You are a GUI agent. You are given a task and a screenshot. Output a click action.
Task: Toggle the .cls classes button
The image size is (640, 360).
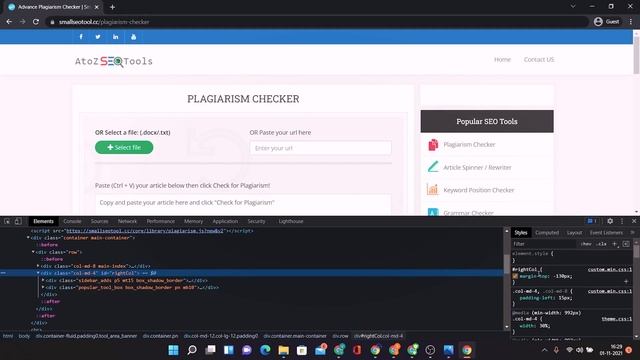click(x=601, y=244)
